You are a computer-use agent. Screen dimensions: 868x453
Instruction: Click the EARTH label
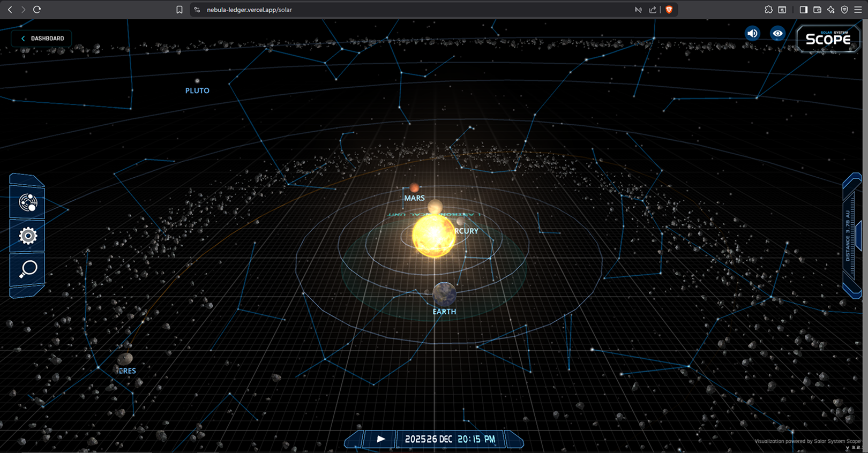tap(444, 312)
